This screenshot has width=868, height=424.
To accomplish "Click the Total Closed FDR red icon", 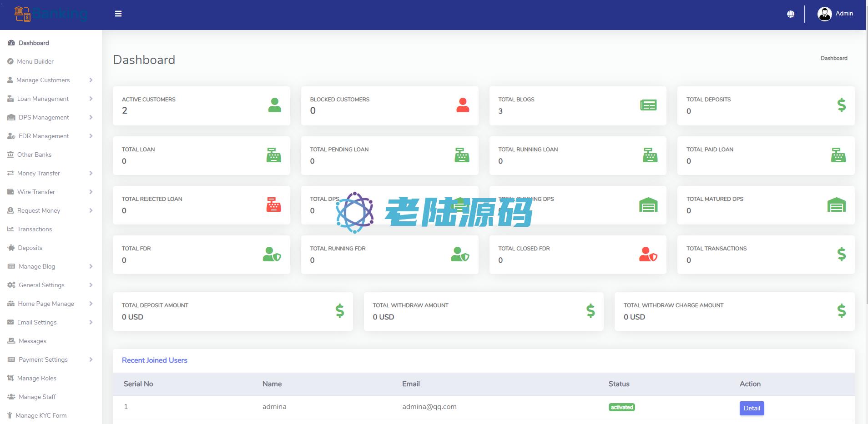I will coord(648,254).
